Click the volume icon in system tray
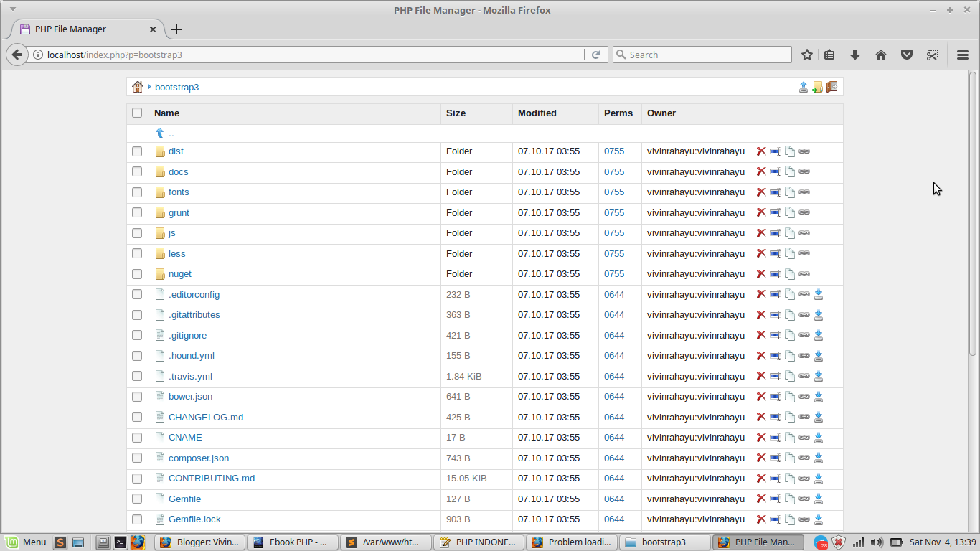 [x=877, y=542]
